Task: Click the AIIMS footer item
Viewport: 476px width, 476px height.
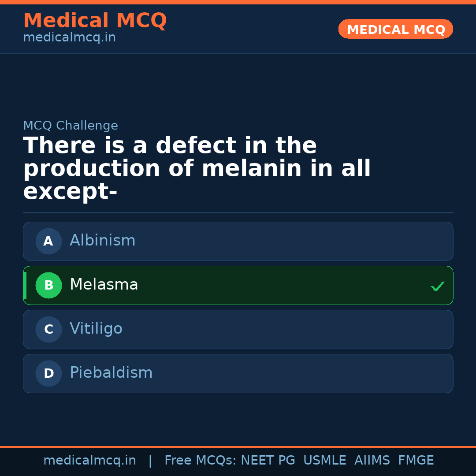Action: [372, 460]
